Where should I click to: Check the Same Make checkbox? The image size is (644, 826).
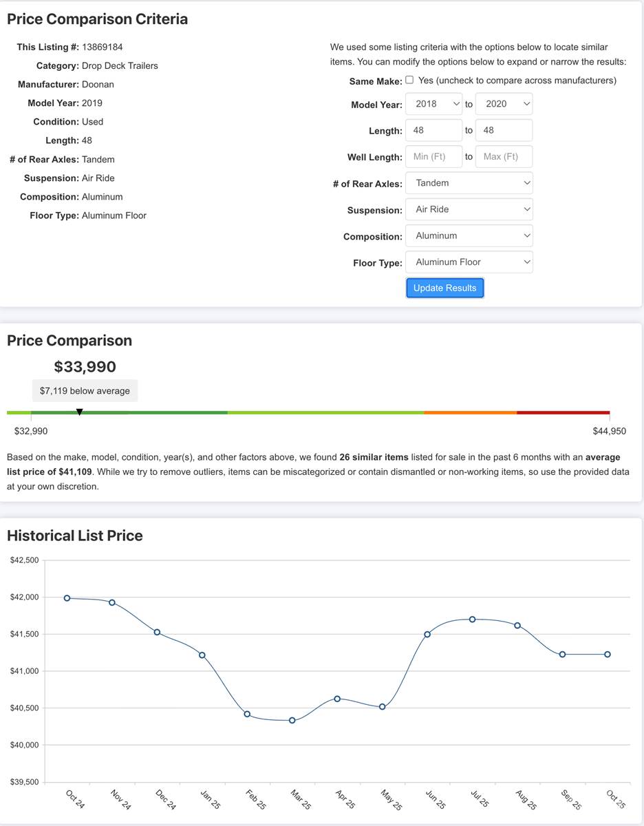point(409,80)
